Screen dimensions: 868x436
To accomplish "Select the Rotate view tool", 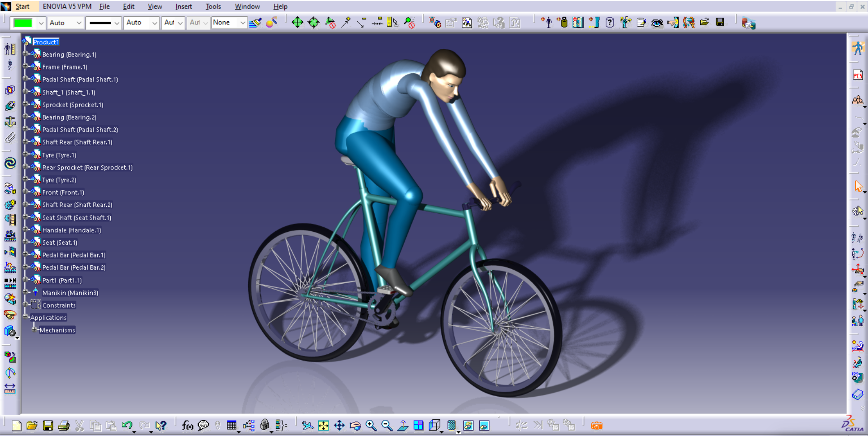I will pyautogui.click(x=355, y=426).
